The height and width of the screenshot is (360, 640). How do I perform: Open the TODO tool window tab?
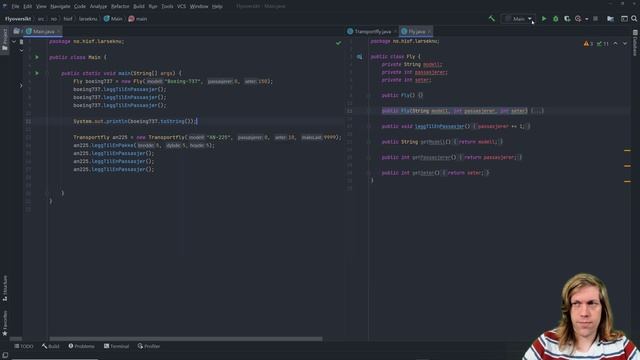pyautogui.click(x=24, y=346)
